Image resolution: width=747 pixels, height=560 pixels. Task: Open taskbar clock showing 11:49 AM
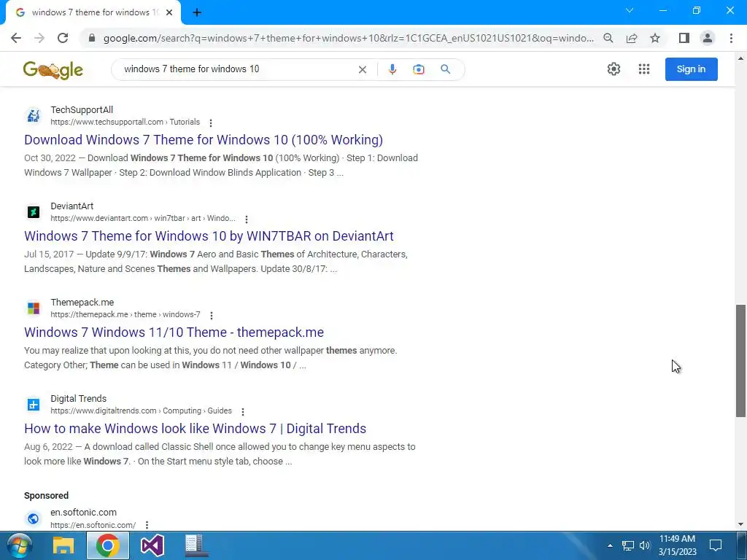(x=677, y=545)
